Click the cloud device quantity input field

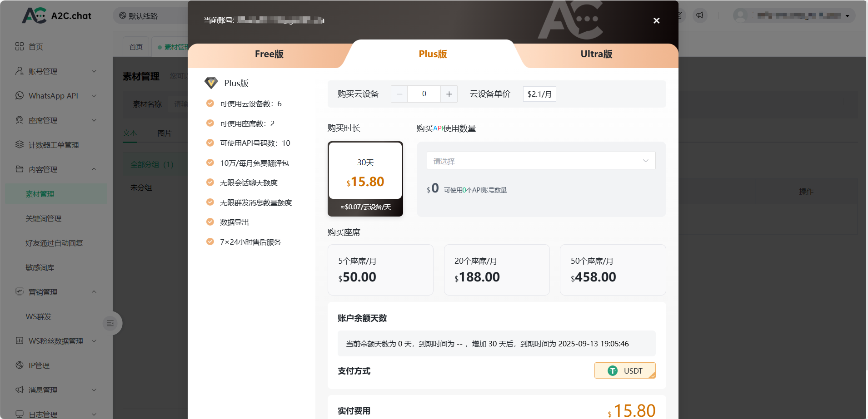[424, 94]
